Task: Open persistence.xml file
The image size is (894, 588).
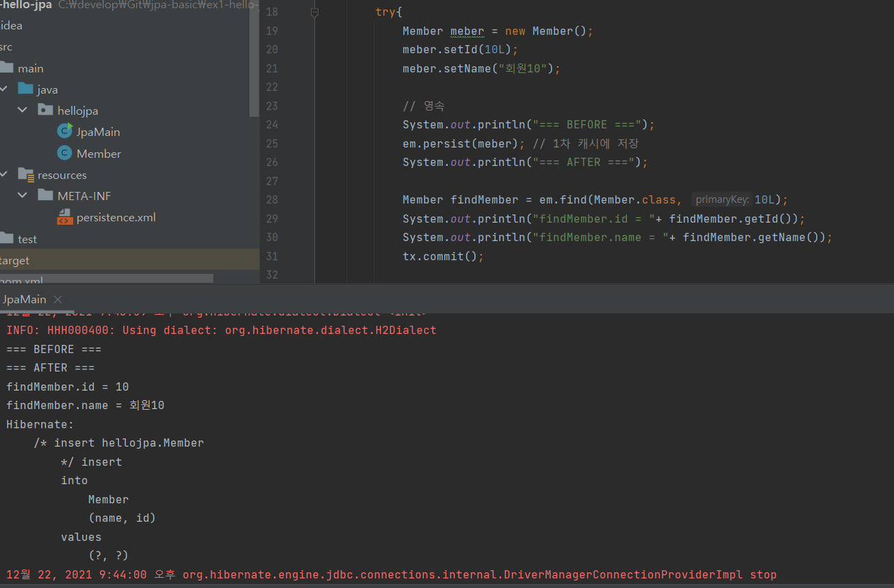Action: [116, 217]
